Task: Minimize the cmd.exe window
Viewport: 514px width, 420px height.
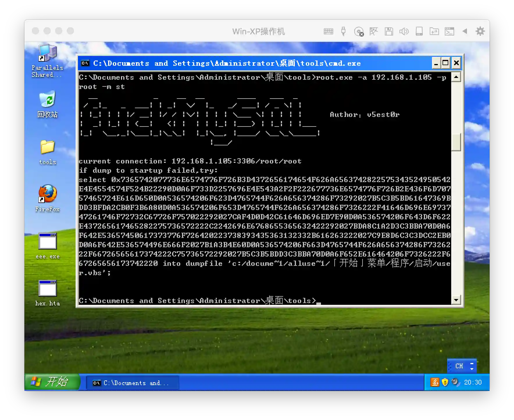Action: click(436, 63)
